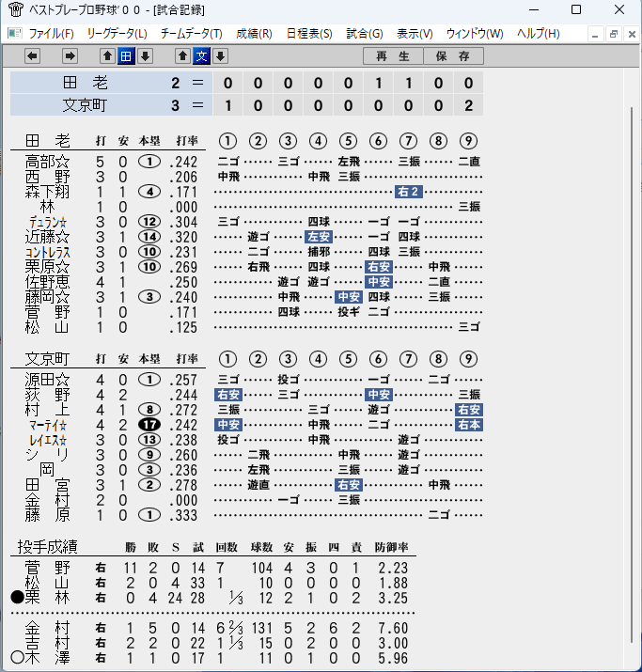The height and width of the screenshot is (672, 642).
Task: Restore the inner 試合記録 child window
Action: click(613, 34)
